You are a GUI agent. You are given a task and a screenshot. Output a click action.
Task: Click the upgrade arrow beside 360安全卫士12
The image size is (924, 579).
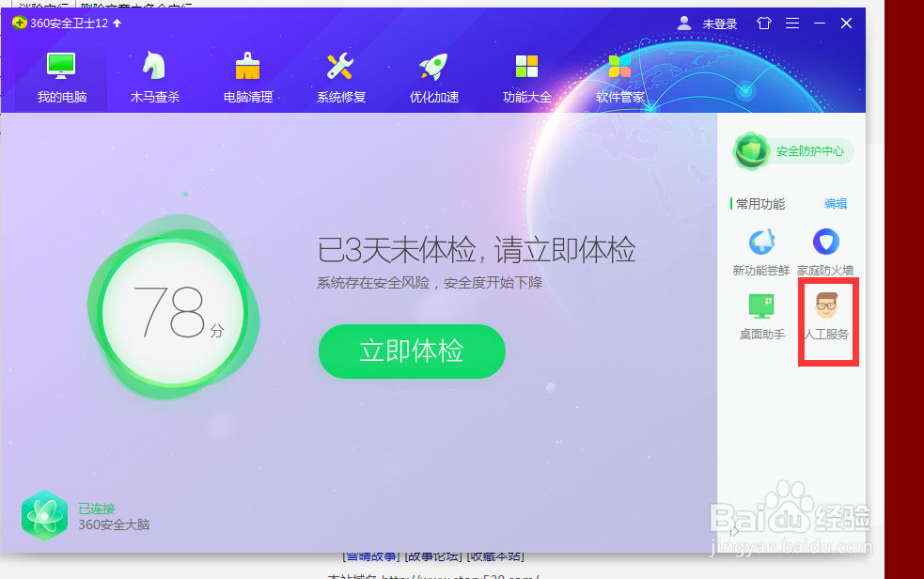pos(117,23)
